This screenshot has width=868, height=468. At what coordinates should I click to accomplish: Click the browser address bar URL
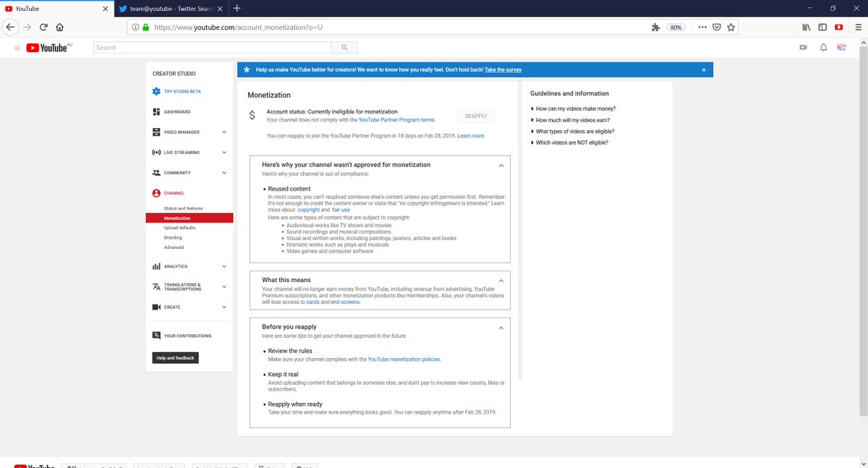point(238,27)
